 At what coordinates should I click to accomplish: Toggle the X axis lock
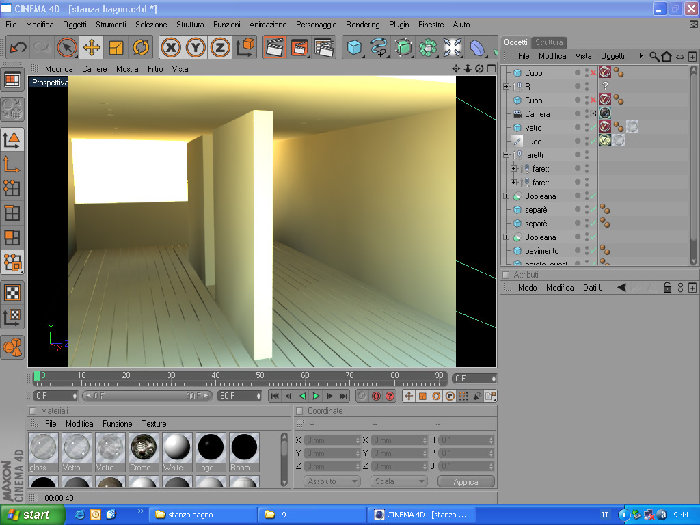(171, 47)
